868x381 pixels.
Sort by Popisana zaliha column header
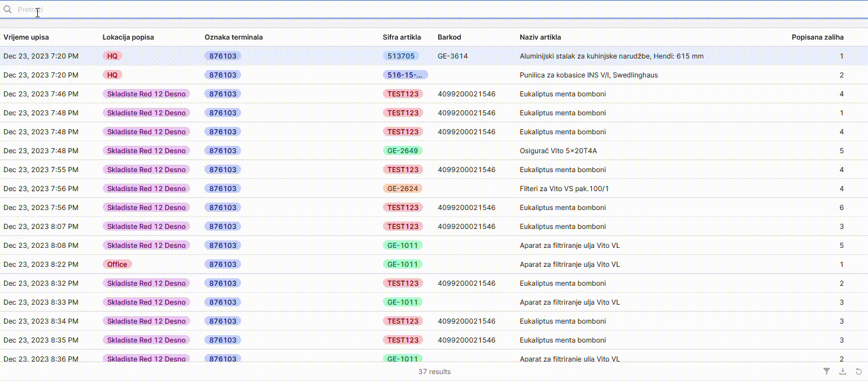tap(817, 37)
